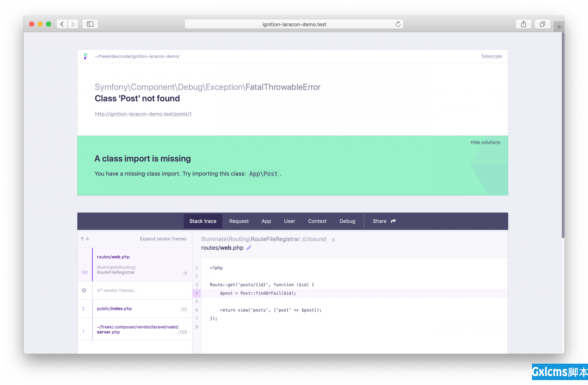Click the Share button with arrow
588x385 pixels.
(384, 221)
